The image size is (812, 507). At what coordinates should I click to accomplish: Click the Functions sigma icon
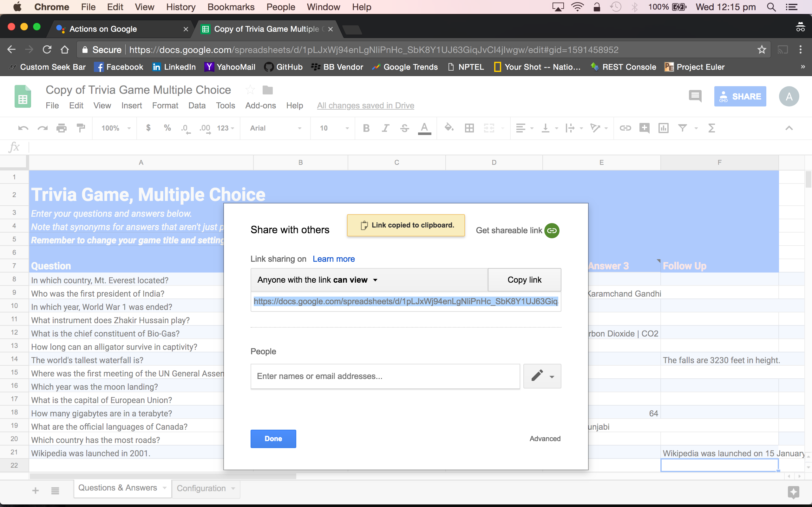click(712, 128)
